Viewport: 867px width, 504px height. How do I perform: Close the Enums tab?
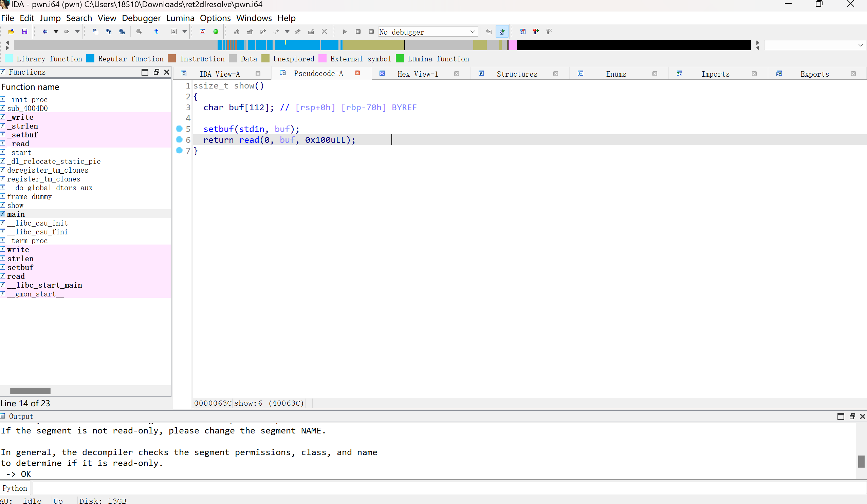pos(655,74)
